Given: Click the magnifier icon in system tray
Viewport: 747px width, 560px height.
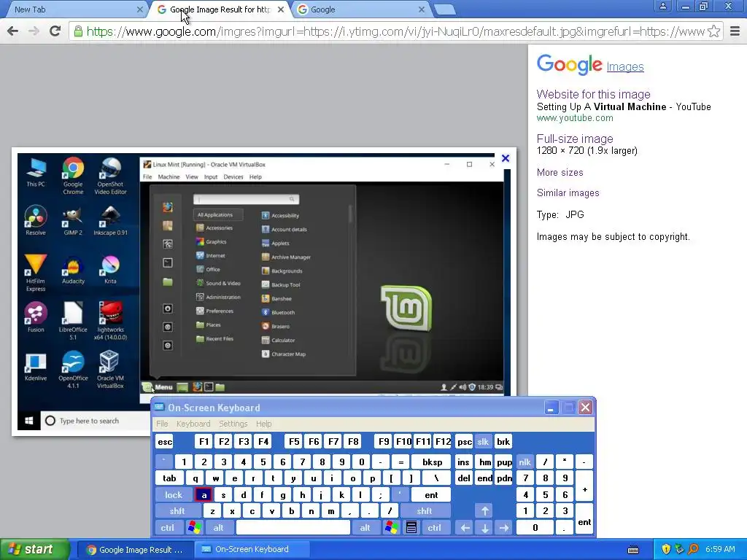Looking at the screenshot, I should tap(693, 550).
